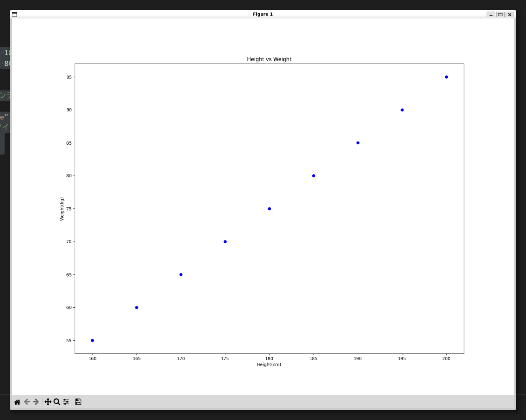Click the x-axis tick label "175"

point(225,358)
